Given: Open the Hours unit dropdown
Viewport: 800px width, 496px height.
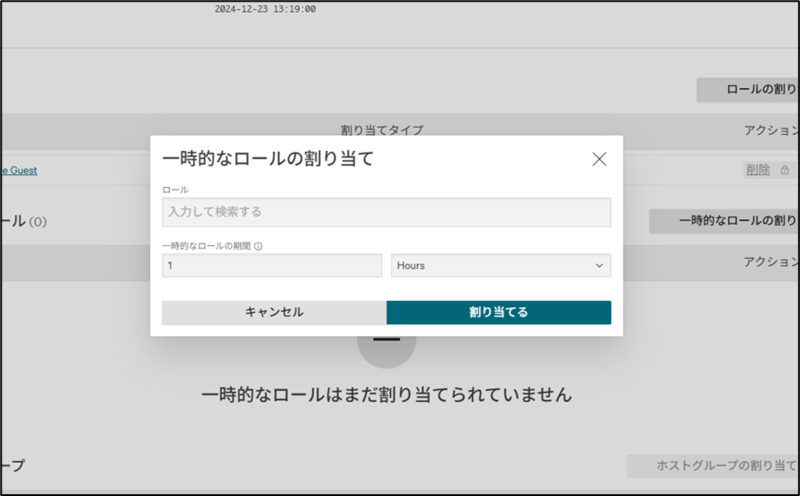Looking at the screenshot, I should 501,265.
